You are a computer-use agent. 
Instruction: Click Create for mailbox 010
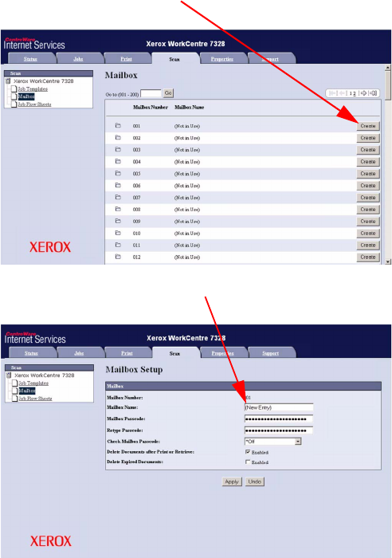368,233
